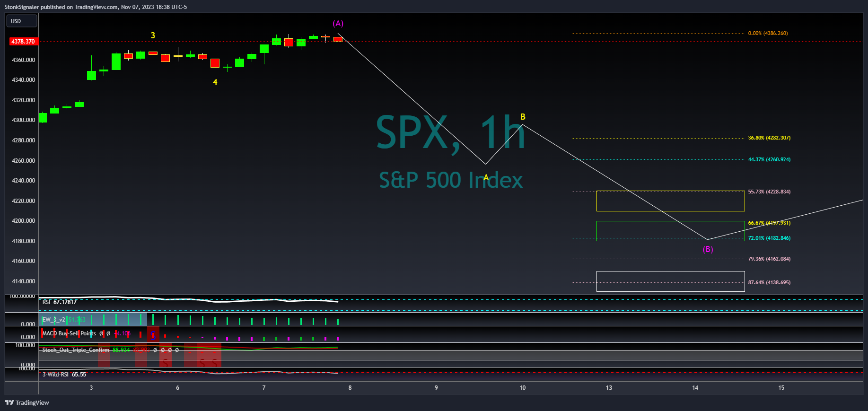The height and width of the screenshot is (411, 868).
Task: Click the 4200.000 price axis label
Action: point(24,221)
